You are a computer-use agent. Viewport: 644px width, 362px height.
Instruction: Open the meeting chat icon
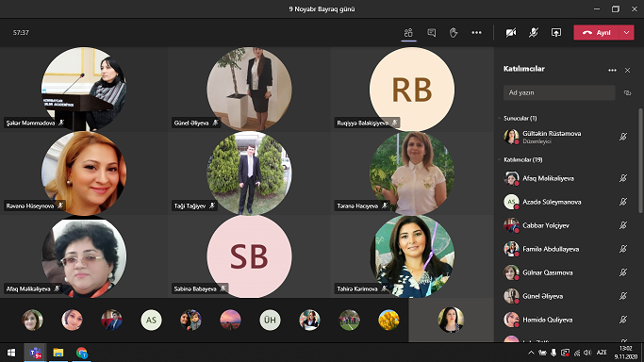point(431,32)
